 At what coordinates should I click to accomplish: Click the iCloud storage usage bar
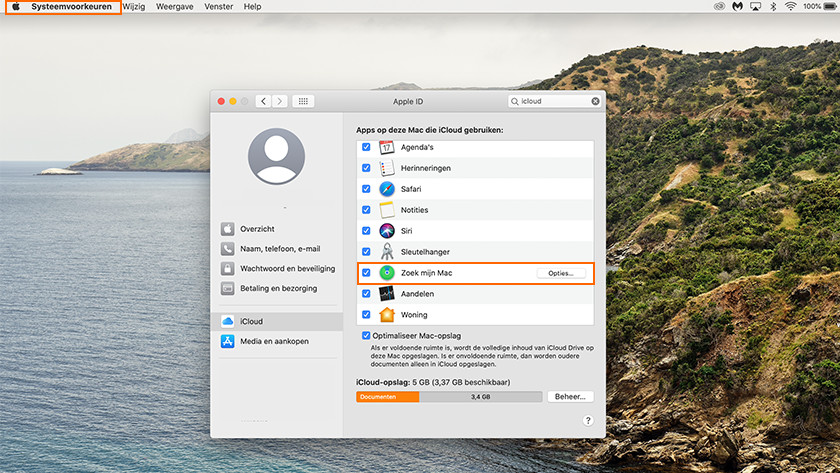[449, 397]
